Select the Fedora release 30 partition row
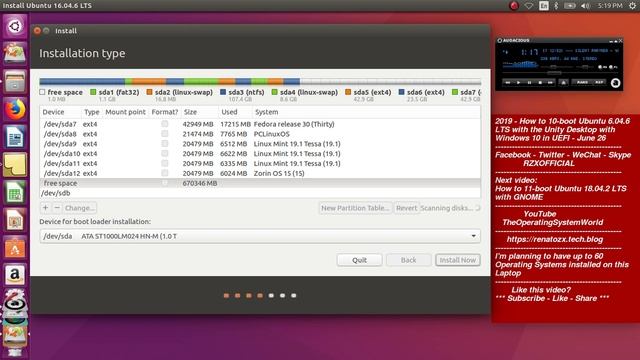This screenshot has width=640, height=360. 260,124
